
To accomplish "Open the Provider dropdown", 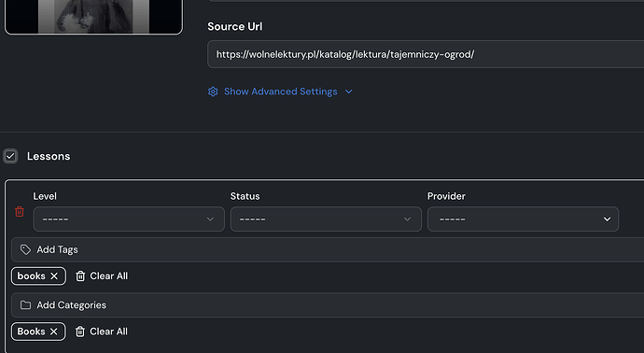I will click(x=523, y=219).
